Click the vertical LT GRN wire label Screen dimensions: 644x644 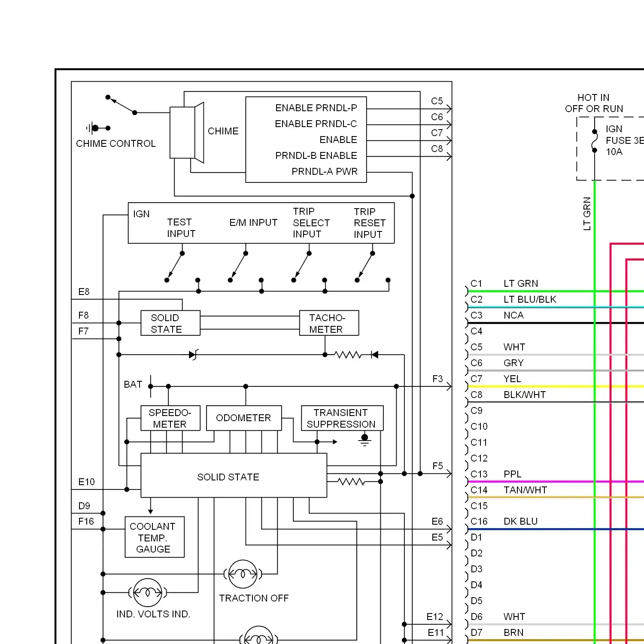tap(587, 214)
